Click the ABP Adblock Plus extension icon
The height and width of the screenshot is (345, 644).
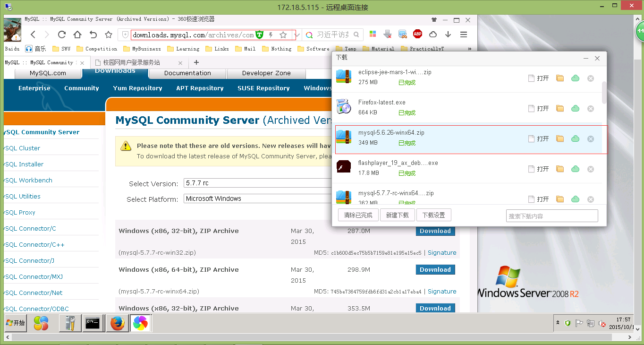coord(417,34)
